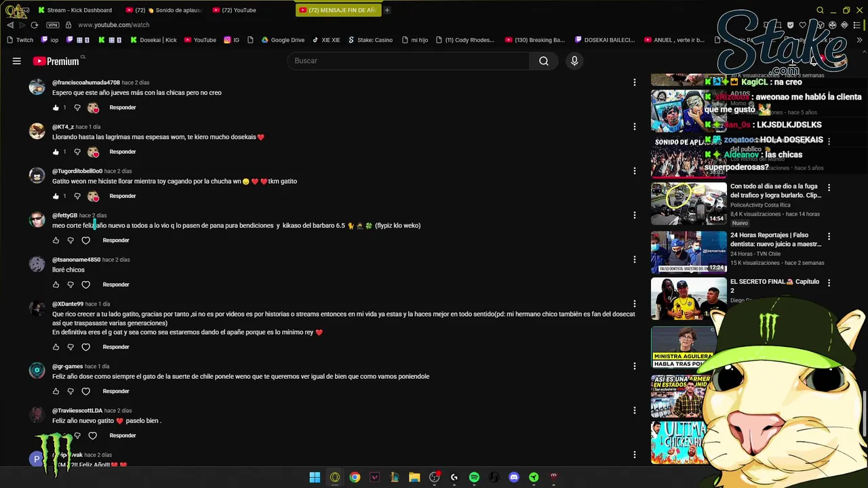
Task: Dislike the comment by @XDante99
Action: [71, 347]
